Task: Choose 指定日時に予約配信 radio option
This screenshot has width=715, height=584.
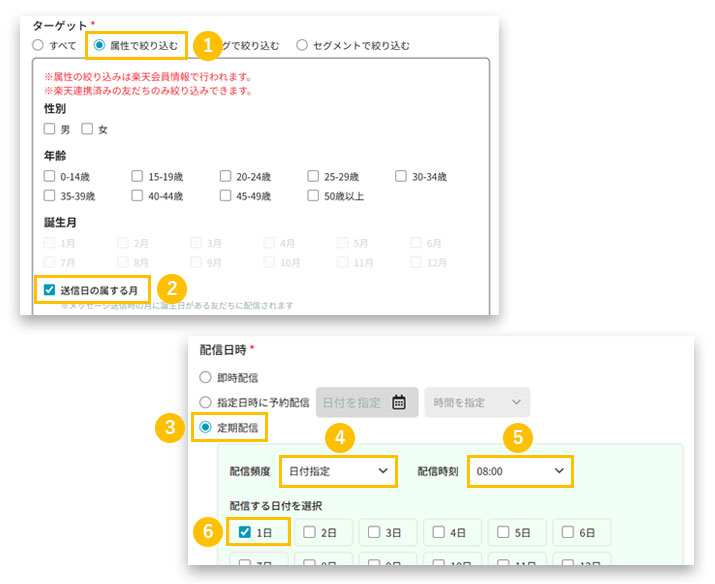Action: [x=206, y=403]
